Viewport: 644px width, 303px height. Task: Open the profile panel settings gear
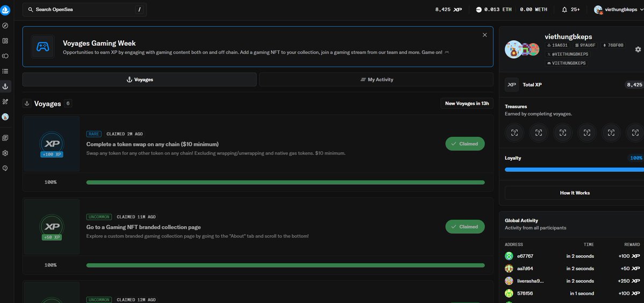[x=638, y=49]
